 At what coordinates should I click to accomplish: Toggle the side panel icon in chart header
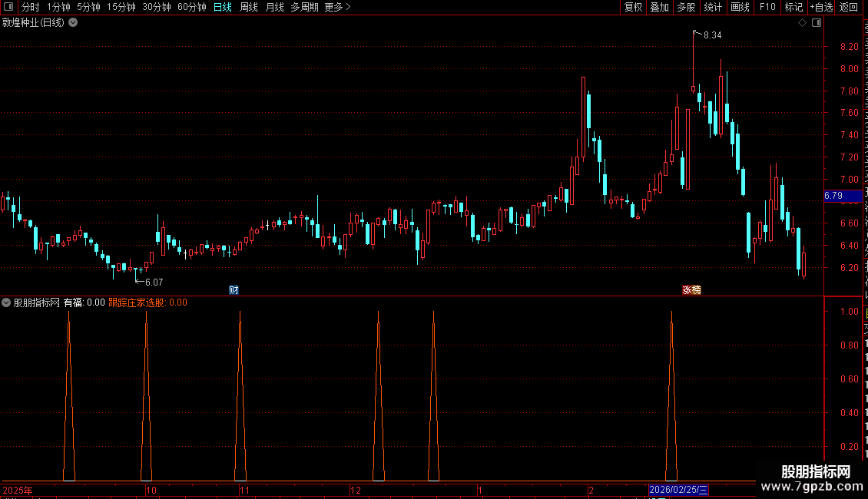click(x=817, y=23)
